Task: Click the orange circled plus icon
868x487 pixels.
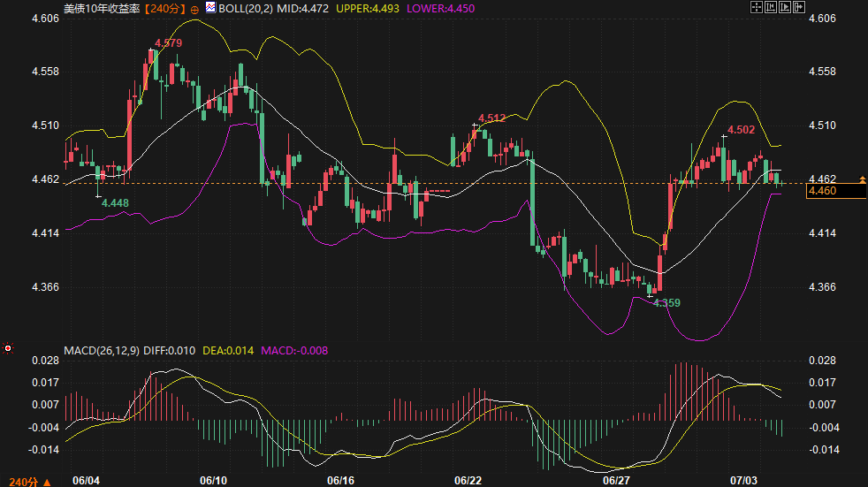Action: [194, 10]
